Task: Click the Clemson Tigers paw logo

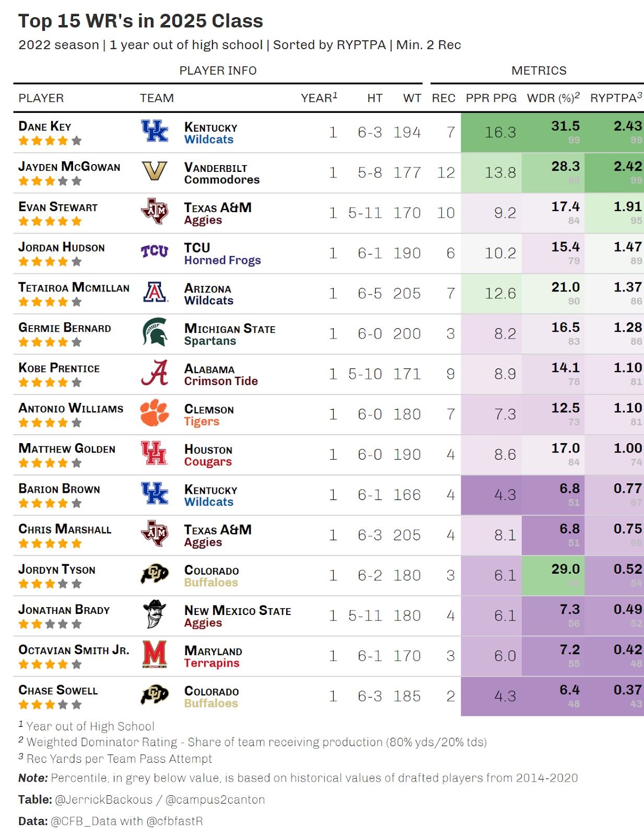Action: coord(155,413)
